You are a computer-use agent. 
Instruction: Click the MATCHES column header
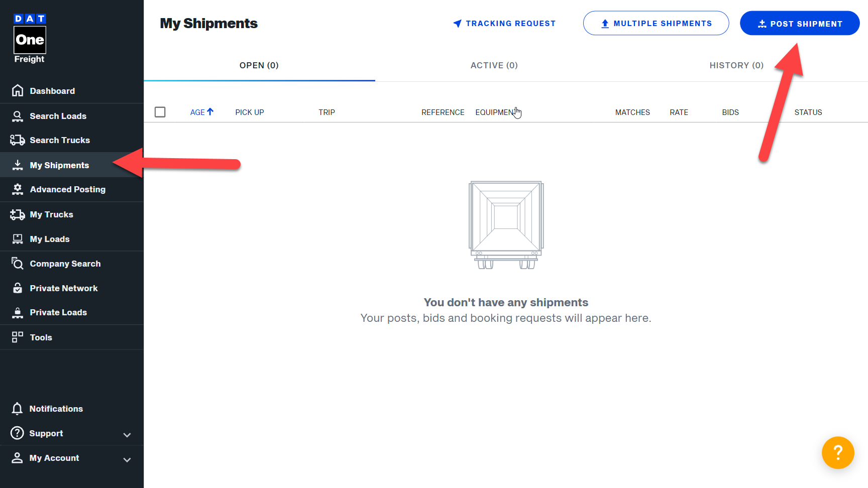point(632,112)
